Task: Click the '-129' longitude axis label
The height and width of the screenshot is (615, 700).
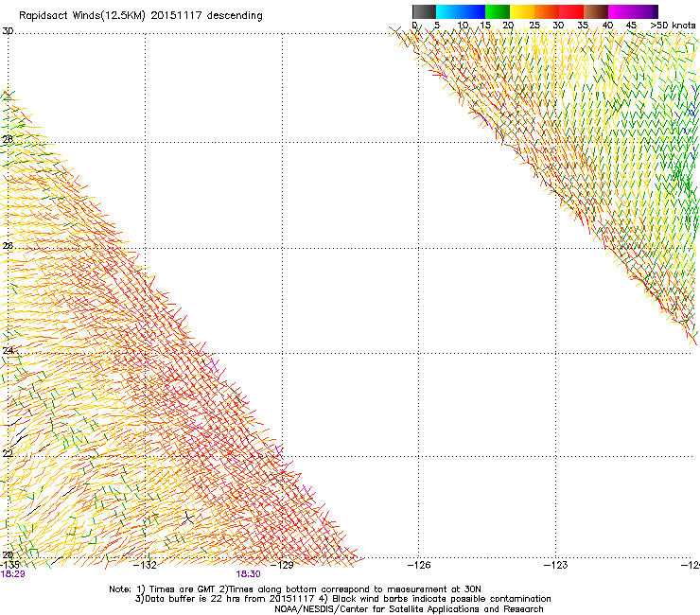Action: click(282, 565)
